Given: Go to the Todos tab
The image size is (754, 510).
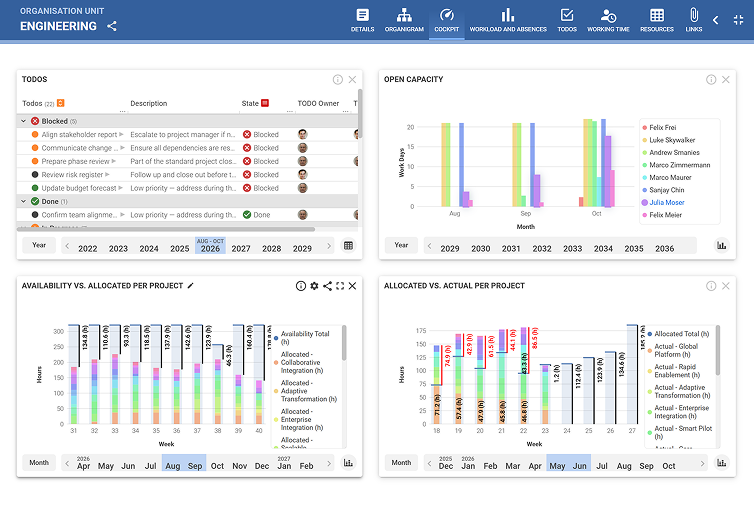Looking at the screenshot, I should click(x=566, y=20).
